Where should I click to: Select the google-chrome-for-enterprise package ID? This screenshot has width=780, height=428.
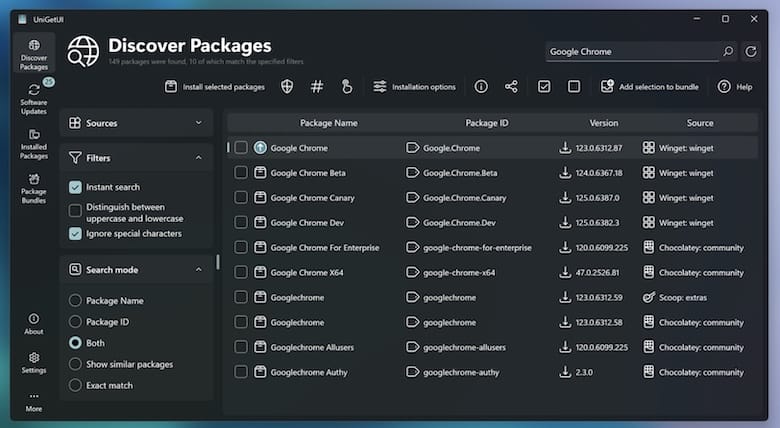(x=477, y=248)
